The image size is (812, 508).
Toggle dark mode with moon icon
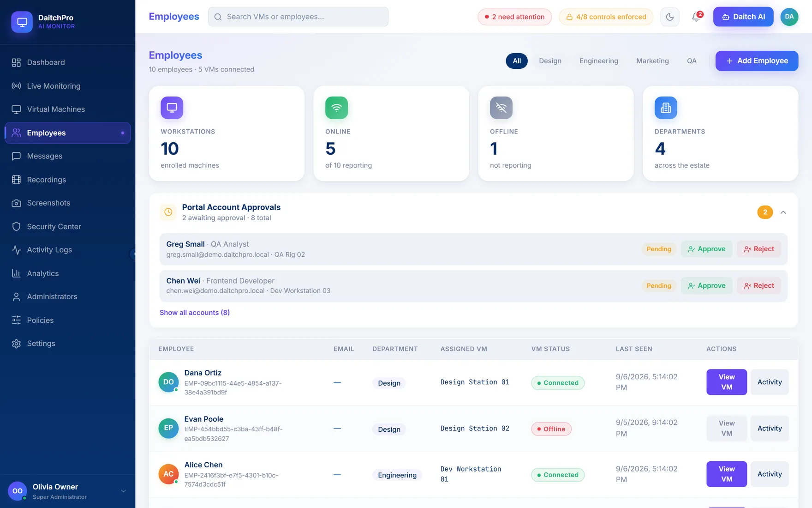tap(670, 17)
